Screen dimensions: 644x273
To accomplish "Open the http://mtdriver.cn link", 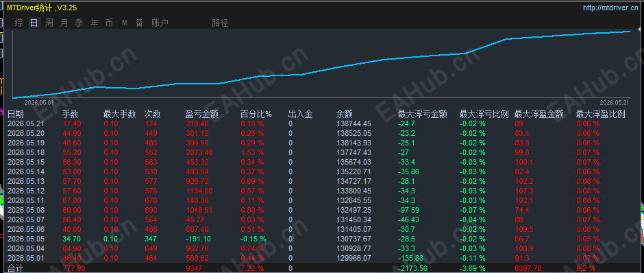I will 610,8.
